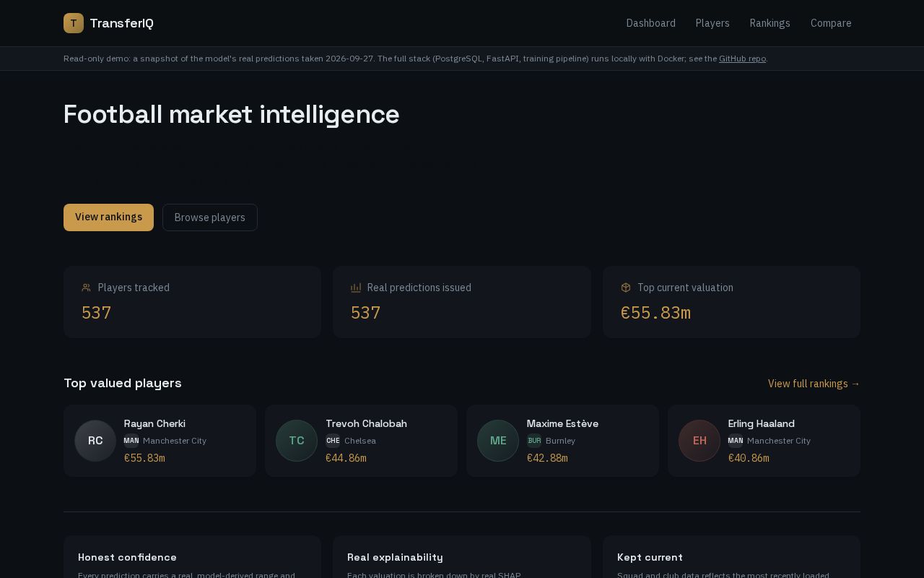Click Trevoh Chalobah's TC avatar
This screenshot has height=578, width=924.
point(297,441)
